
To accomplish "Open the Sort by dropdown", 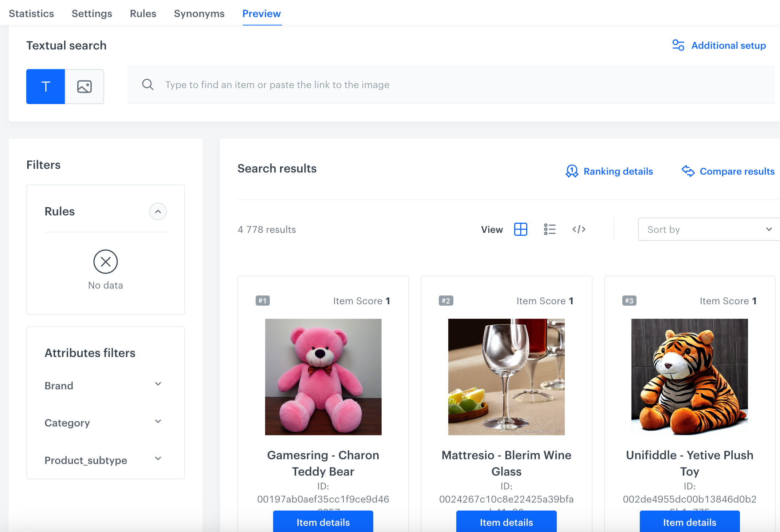I will (708, 229).
